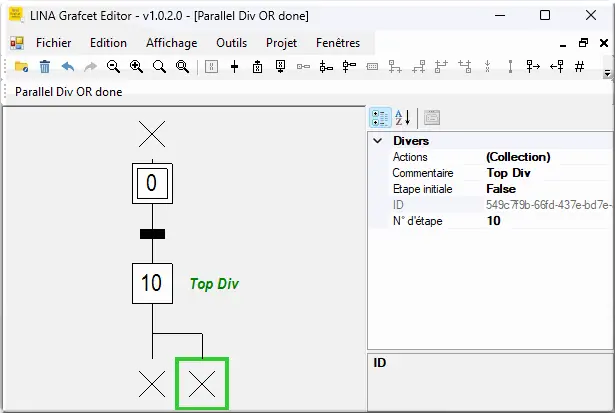Open the Outils menu
Viewport: 615px width, 413px height.
[231, 43]
